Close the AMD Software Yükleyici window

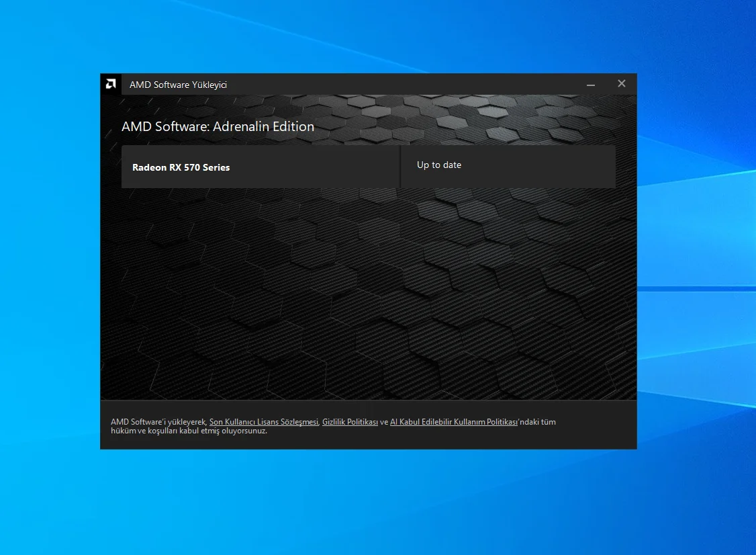(x=622, y=83)
